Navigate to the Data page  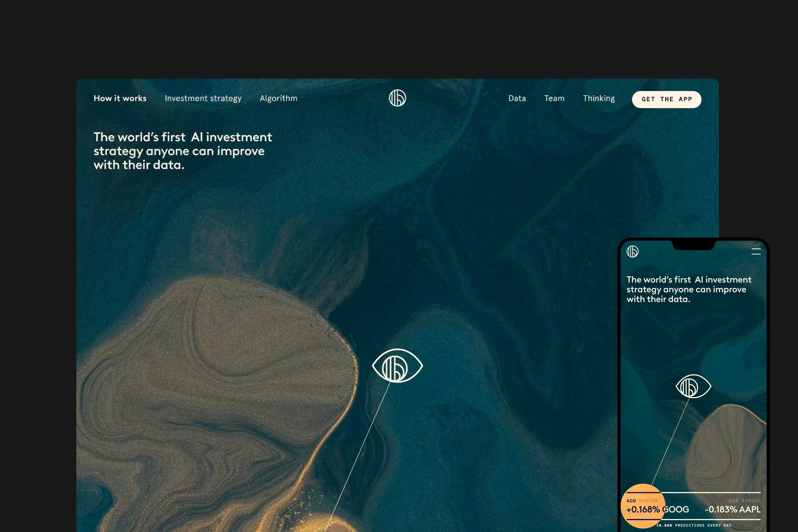click(x=517, y=98)
